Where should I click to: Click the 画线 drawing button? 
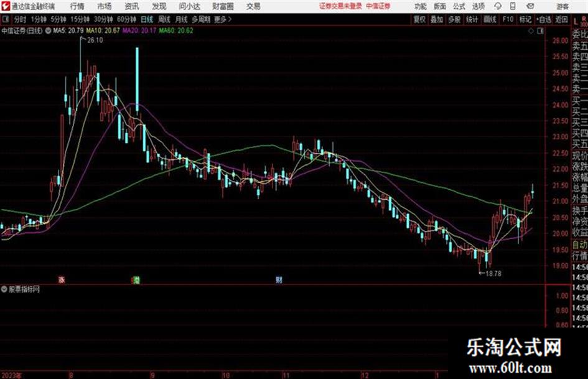(490, 19)
